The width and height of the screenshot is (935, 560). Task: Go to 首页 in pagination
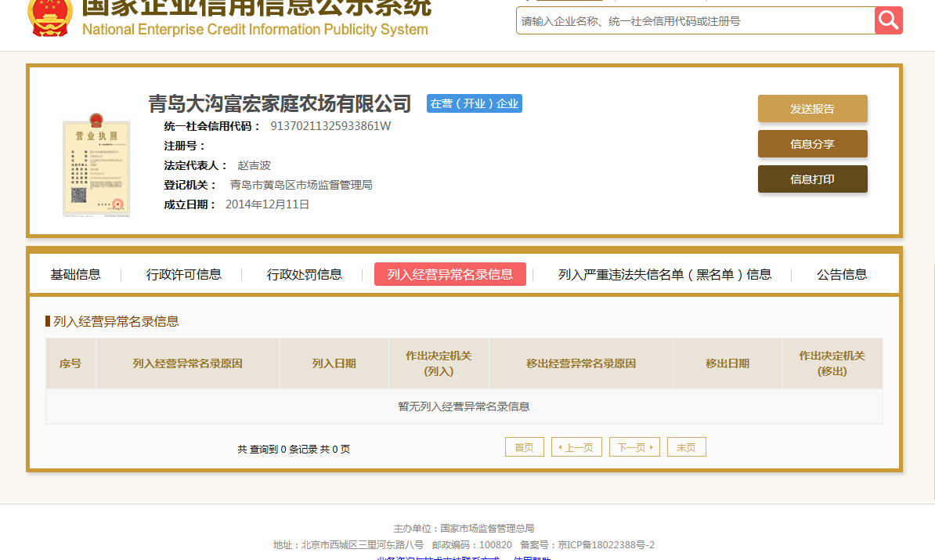click(x=524, y=447)
